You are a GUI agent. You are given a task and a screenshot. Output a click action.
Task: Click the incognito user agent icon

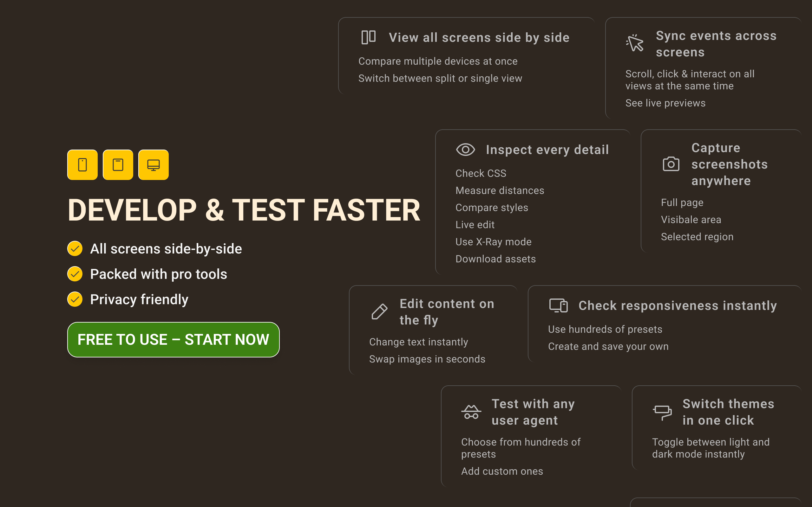(x=471, y=412)
